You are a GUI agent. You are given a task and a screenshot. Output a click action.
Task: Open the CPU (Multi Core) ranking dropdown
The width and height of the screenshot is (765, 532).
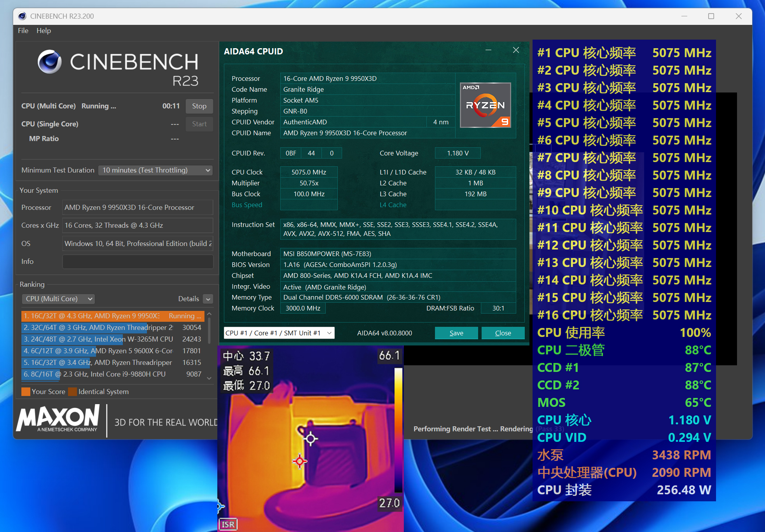pyautogui.click(x=58, y=299)
